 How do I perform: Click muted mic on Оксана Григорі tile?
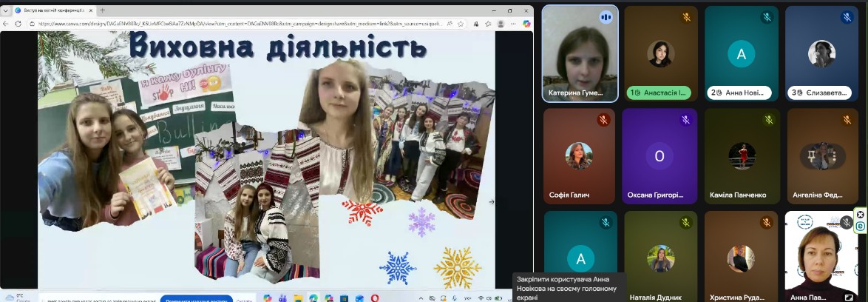tap(686, 120)
